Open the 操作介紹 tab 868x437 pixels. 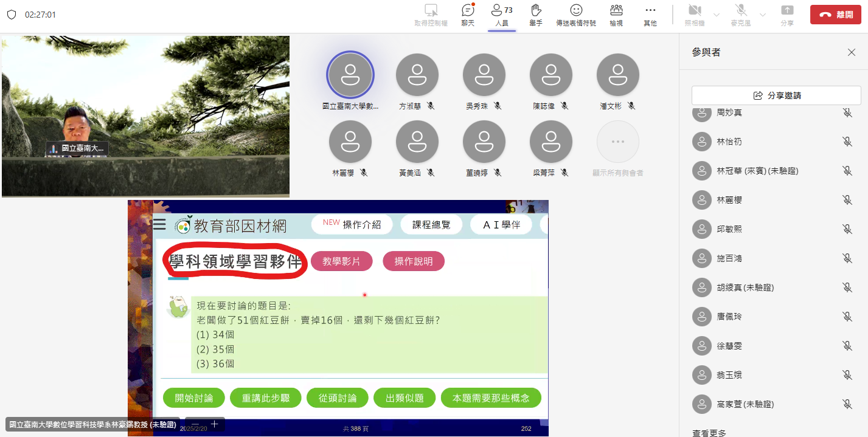pos(352,225)
